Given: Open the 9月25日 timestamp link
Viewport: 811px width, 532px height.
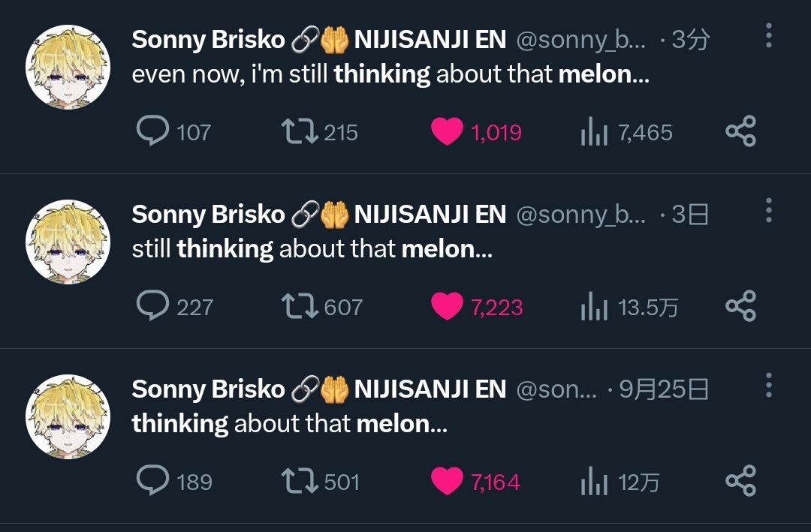Looking at the screenshot, I should tap(664, 389).
